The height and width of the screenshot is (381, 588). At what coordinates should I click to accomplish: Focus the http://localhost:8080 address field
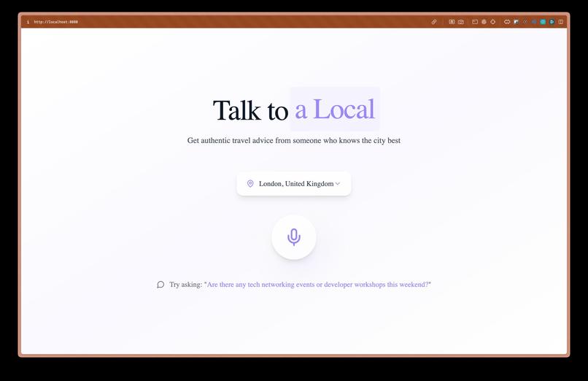[x=56, y=22]
